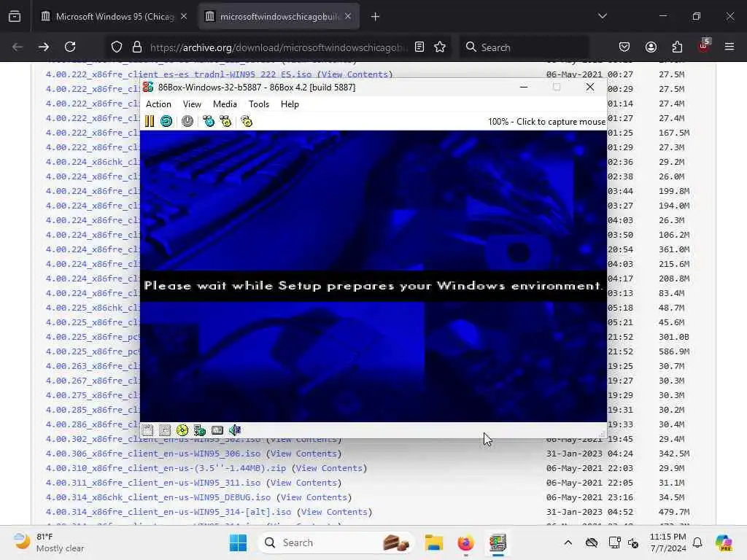Toggle reader view icon

(419, 47)
